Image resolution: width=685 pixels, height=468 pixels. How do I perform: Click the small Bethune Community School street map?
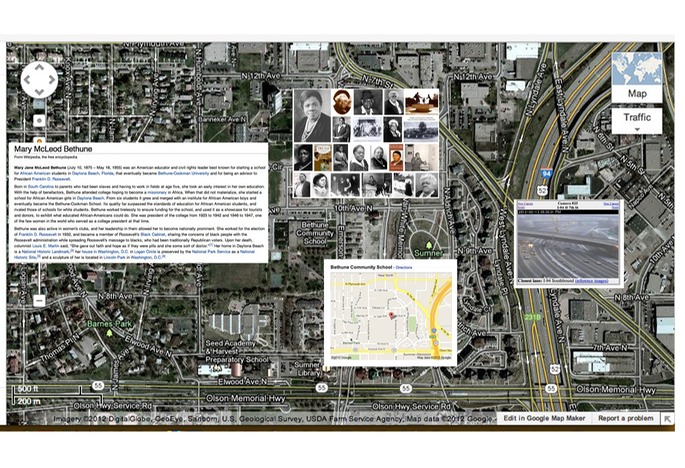391,316
